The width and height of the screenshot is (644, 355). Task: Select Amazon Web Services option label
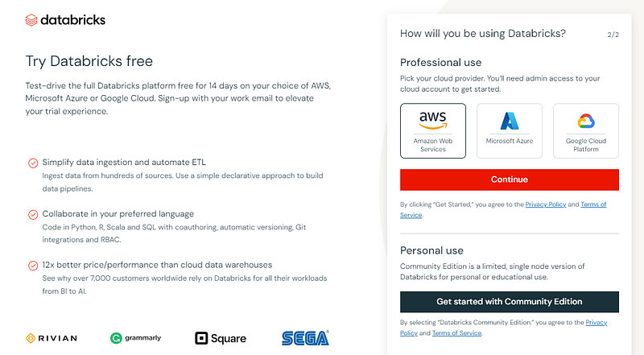pyautogui.click(x=433, y=145)
